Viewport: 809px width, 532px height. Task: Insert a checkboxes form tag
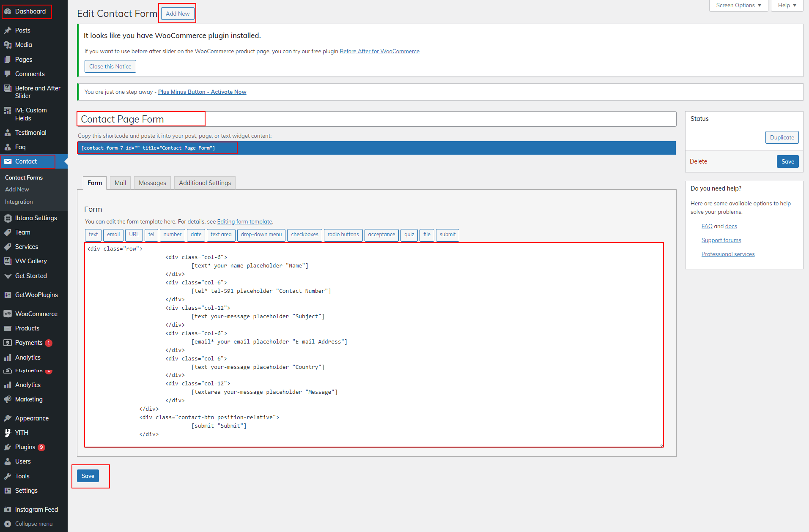pos(304,235)
